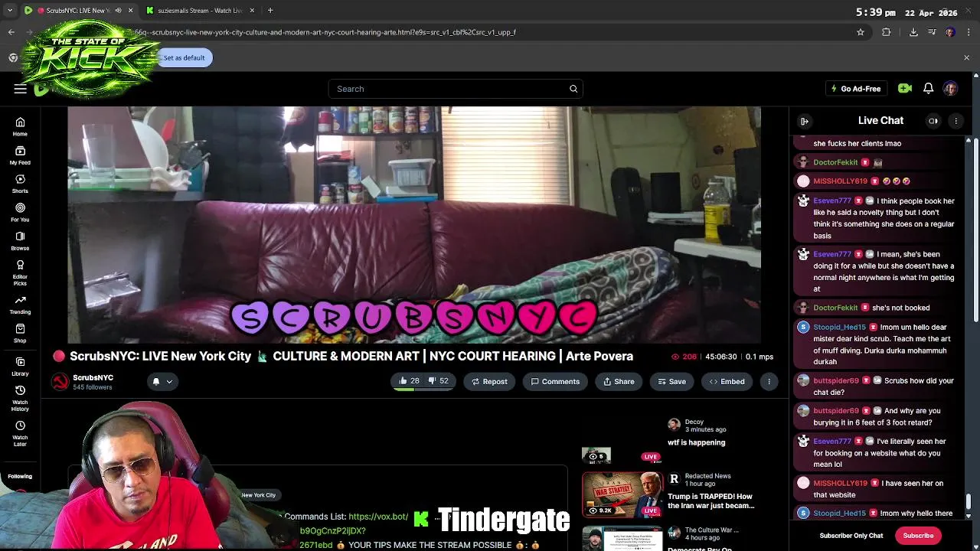
Task: Toggle the chat view mode icon
Action: pos(933,121)
